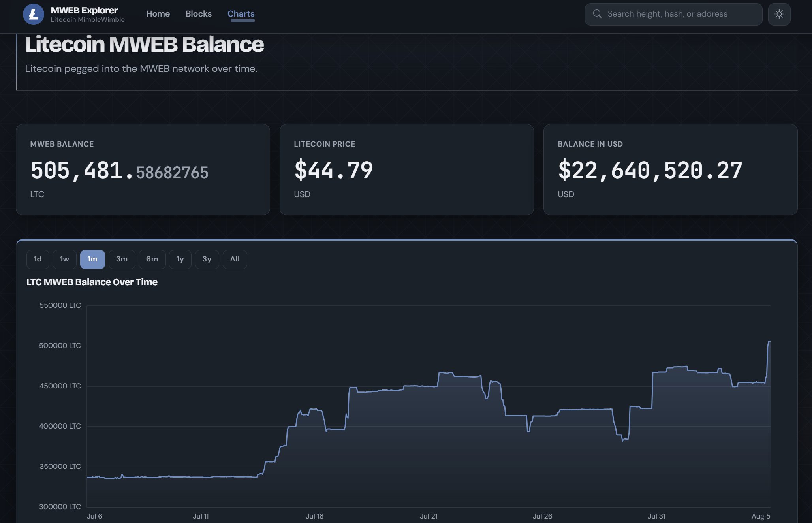The width and height of the screenshot is (812, 523).
Task: Select the 6m time range
Action: [x=152, y=259]
